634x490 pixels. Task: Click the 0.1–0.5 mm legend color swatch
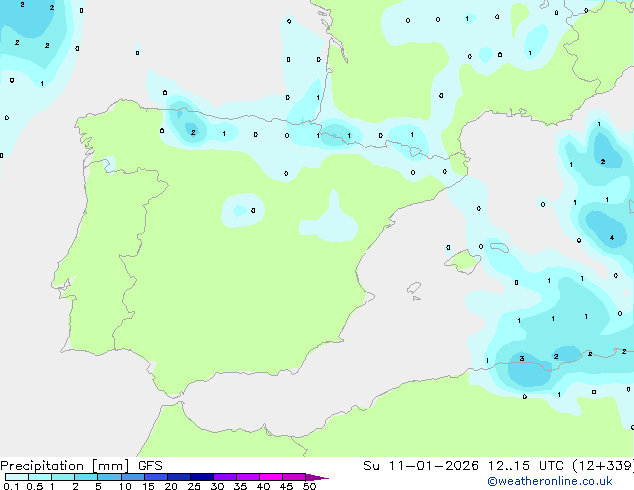tap(17, 477)
